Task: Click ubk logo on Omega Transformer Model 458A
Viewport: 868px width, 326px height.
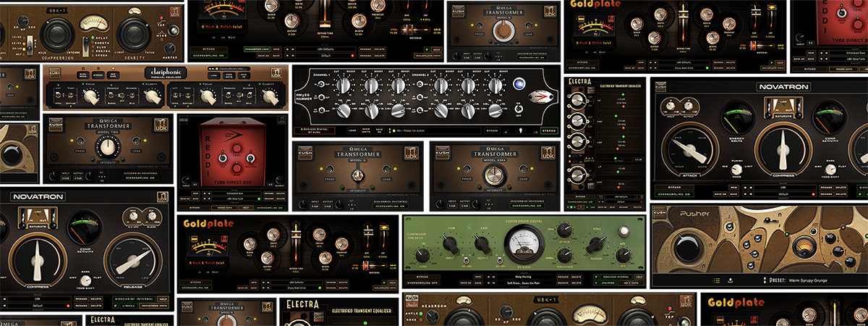Action: coord(548,153)
